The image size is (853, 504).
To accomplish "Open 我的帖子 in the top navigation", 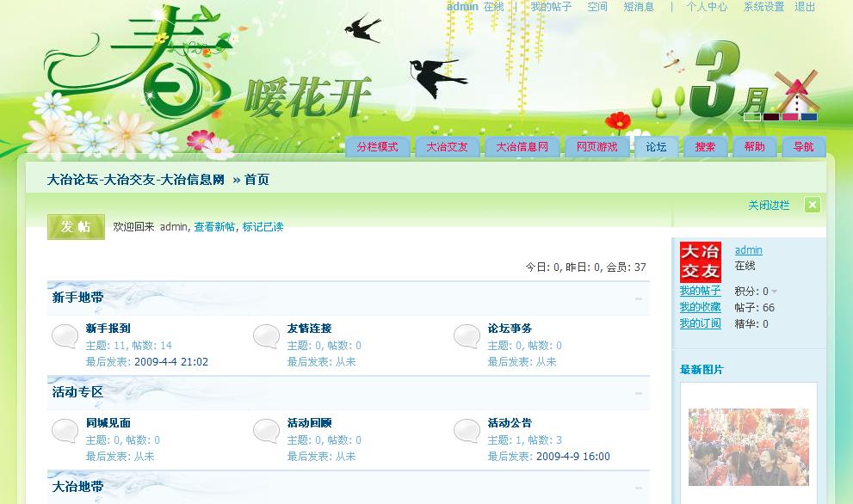I will [551, 7].
